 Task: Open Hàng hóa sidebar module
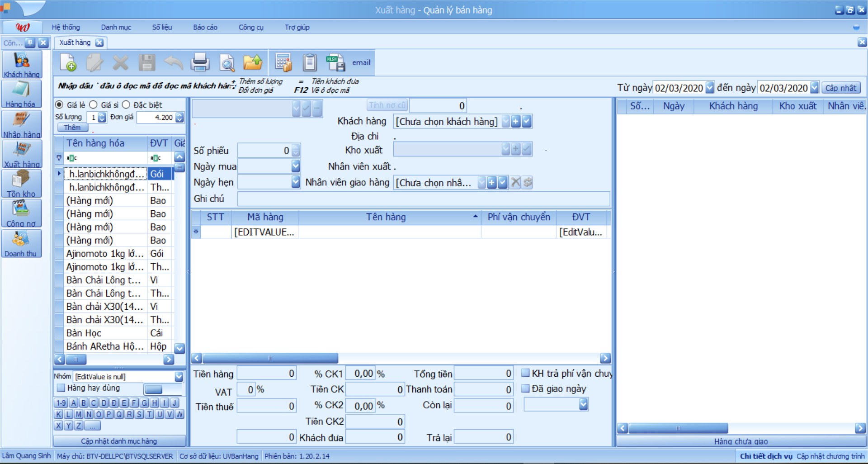(x=22, y=94)
